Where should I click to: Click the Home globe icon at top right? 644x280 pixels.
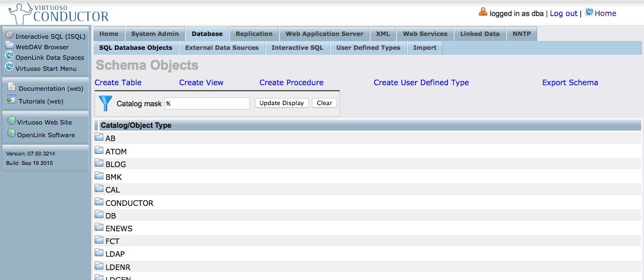[x=589, y=12]
